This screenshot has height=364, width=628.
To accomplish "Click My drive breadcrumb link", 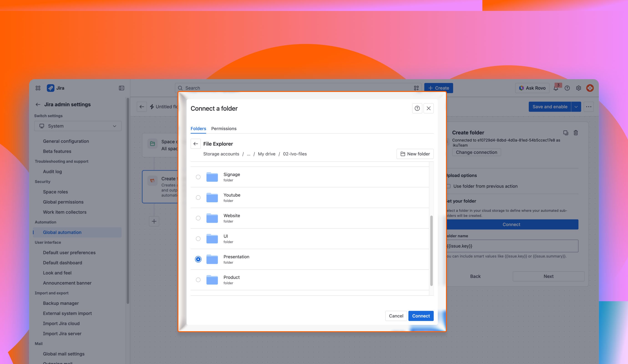I will (267, 154).
